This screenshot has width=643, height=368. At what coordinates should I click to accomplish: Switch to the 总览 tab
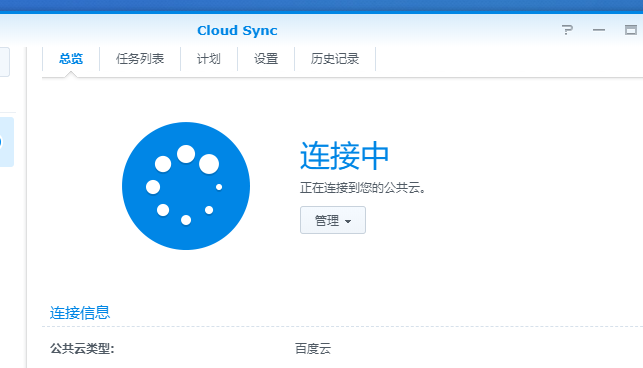point(71,59)
